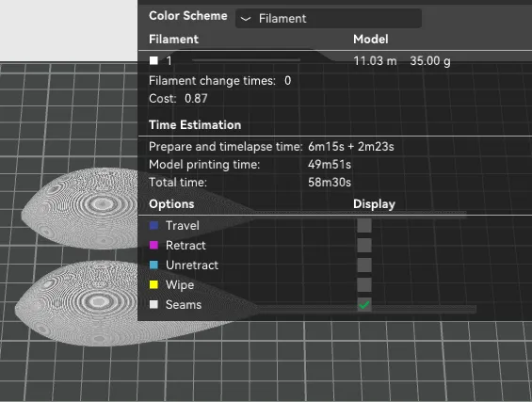Viewport: 532px width, 402px height.
Task: Click the Total time value 58m30s
Action: click(330, 183)
